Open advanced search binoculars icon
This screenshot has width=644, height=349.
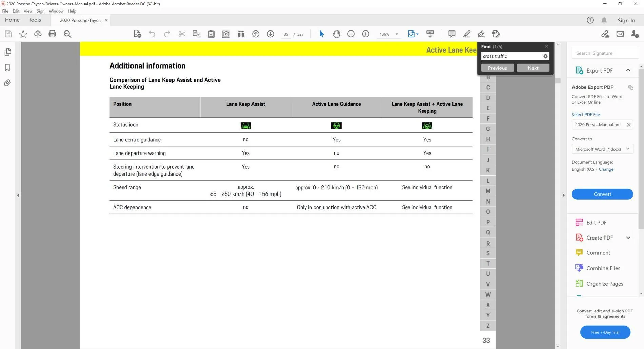point(241,34)
